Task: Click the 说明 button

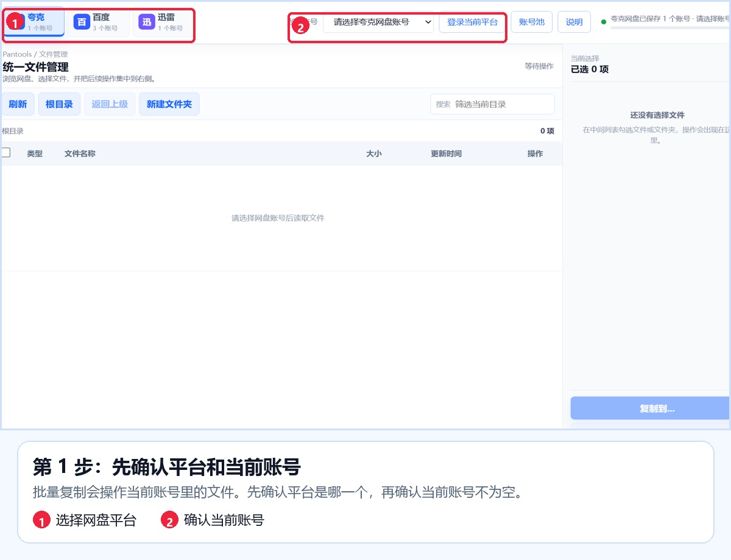Action: [x=574, y=22]
